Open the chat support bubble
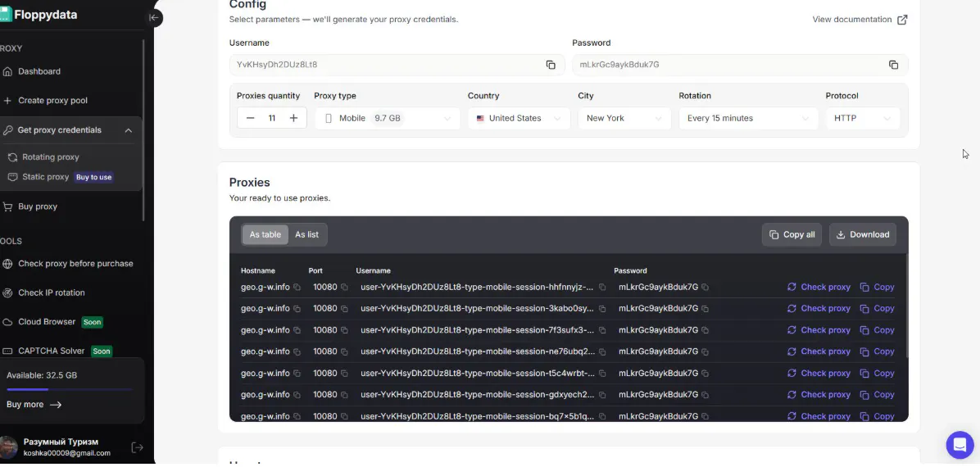The width and height of the screenshot is (980, 467). [960, 445]
